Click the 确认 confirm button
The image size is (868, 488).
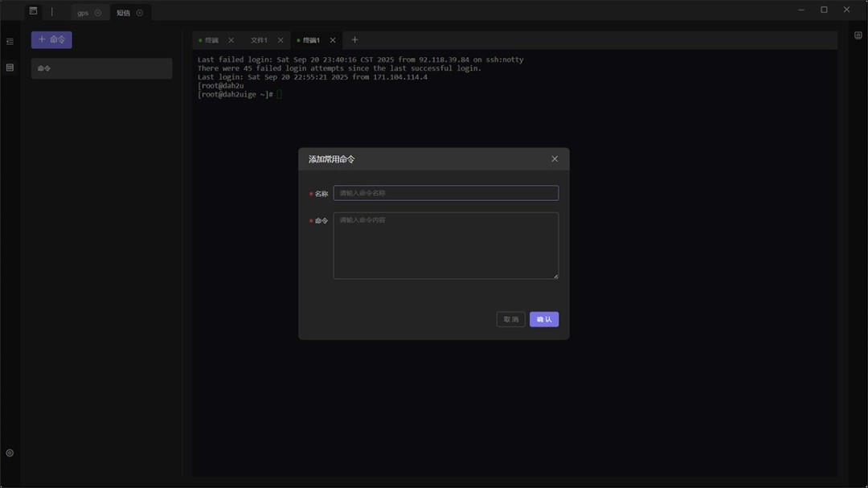click(x=543, y=319)
